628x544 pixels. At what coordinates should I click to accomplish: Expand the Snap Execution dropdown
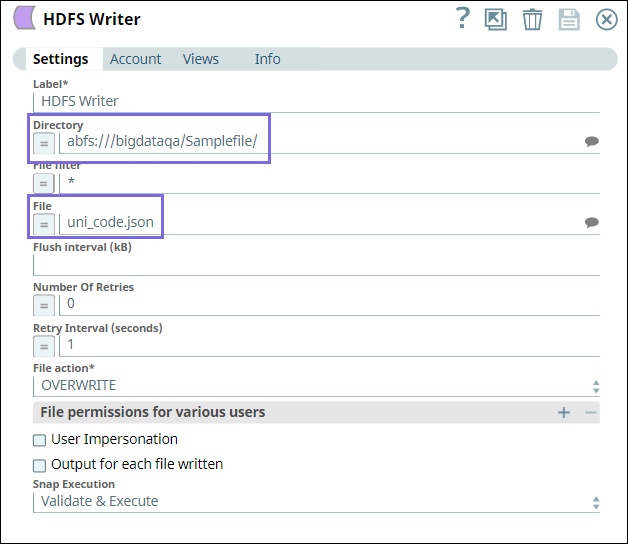(316, 502)
